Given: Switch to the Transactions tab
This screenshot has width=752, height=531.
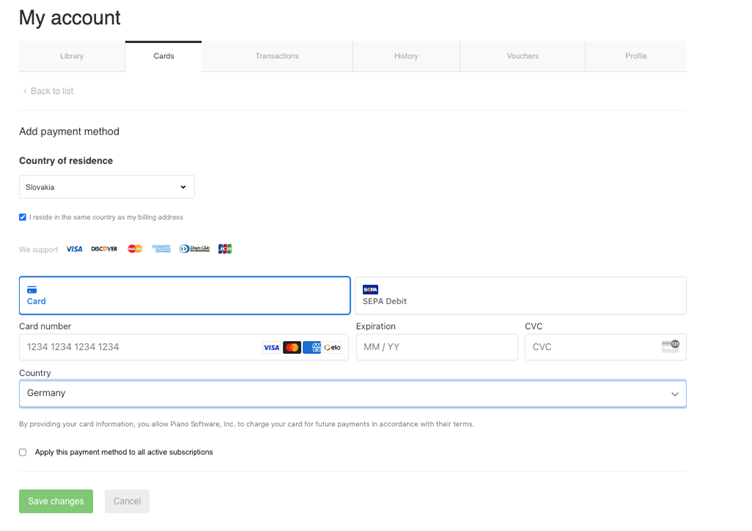Looking at the screenshot, I should coord(277,56).
